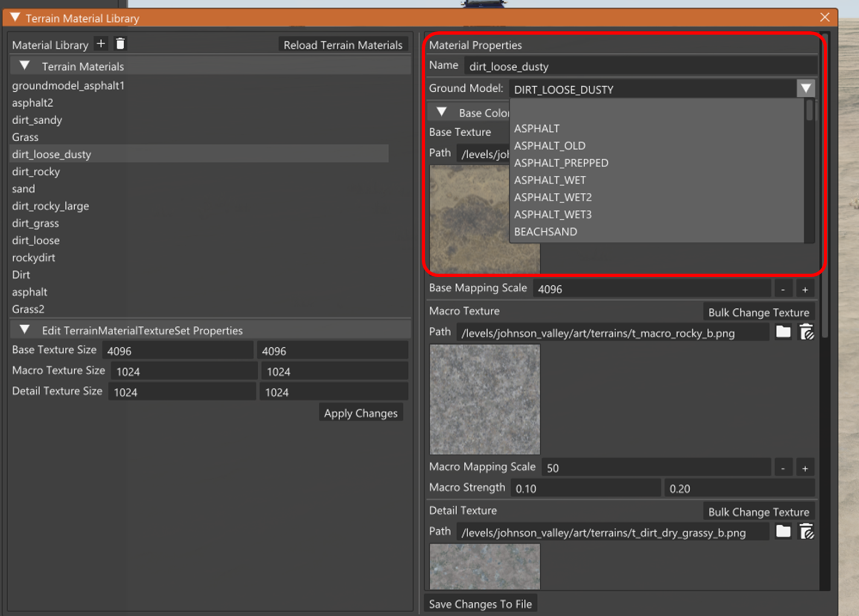Select groundmodel_asphalt1 material
Screen dimensions: 859x616
(68, 86)
